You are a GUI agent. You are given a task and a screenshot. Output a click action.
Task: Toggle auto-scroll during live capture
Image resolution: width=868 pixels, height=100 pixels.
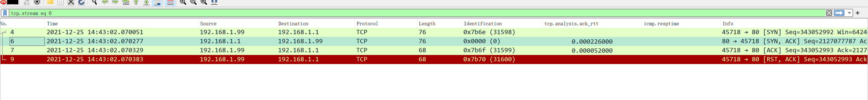tap(157, 2)
